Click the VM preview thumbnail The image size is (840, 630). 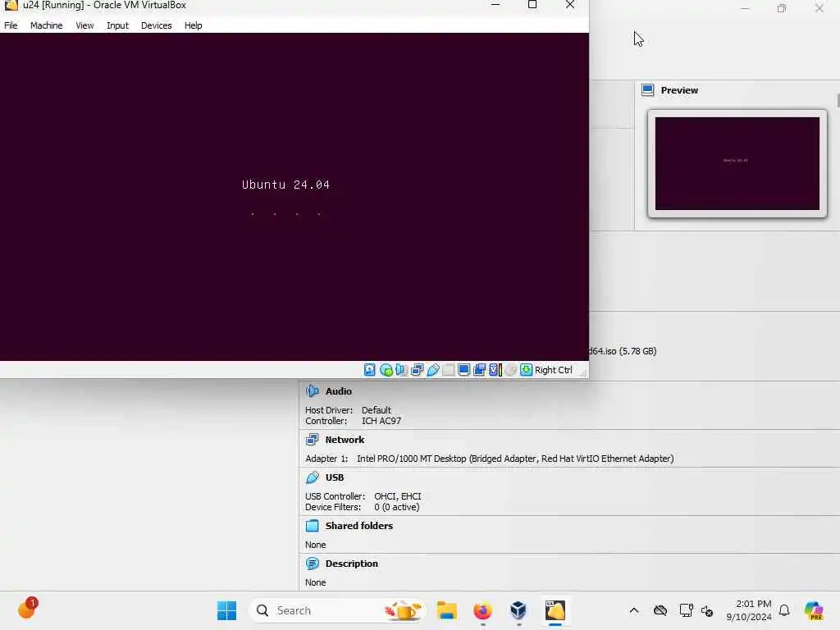(x=737, y=163)
